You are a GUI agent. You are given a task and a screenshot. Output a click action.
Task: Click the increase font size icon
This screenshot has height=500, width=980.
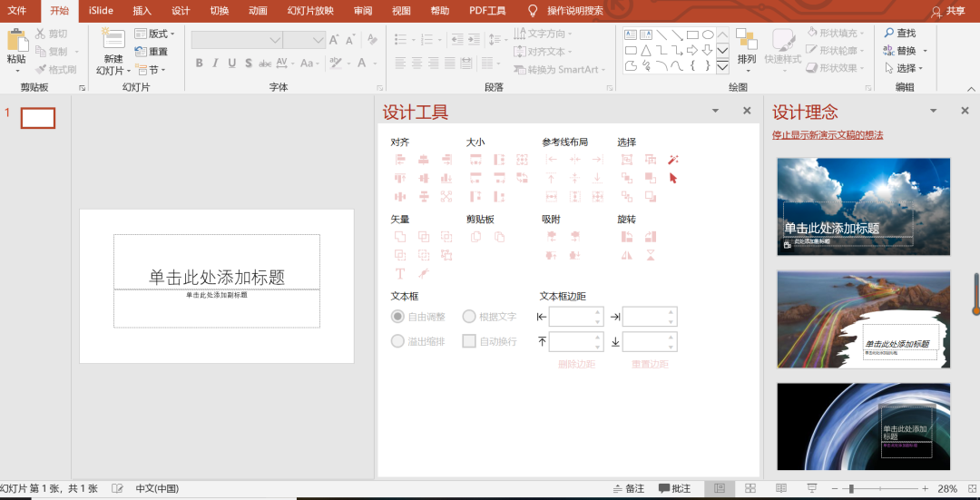coord(334,40)
